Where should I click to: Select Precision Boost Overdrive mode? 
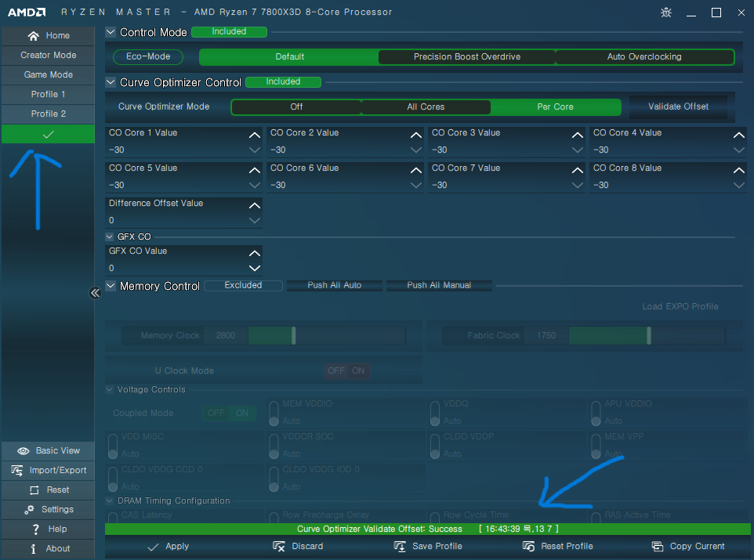pos(467,56)
